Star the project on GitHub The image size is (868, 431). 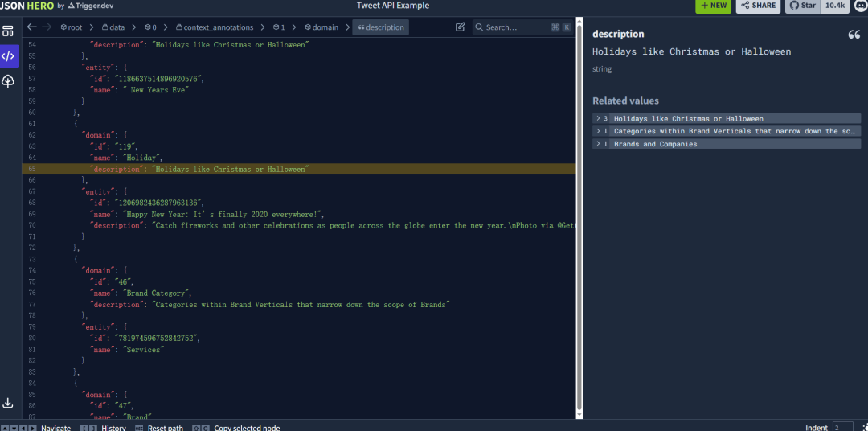[x=804, y=6]
